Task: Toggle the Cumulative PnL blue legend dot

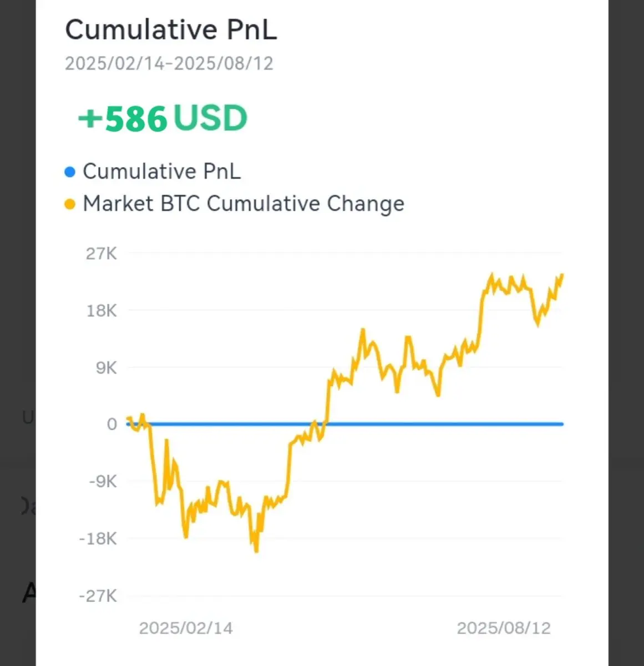Action: (x=70, y=172)
